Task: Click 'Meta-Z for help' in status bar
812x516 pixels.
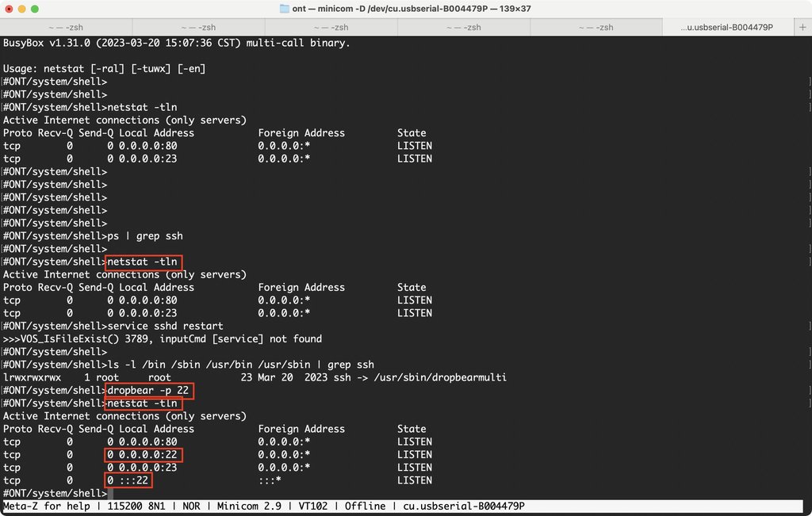Action: pyautogui.click(x=48, y=506)
